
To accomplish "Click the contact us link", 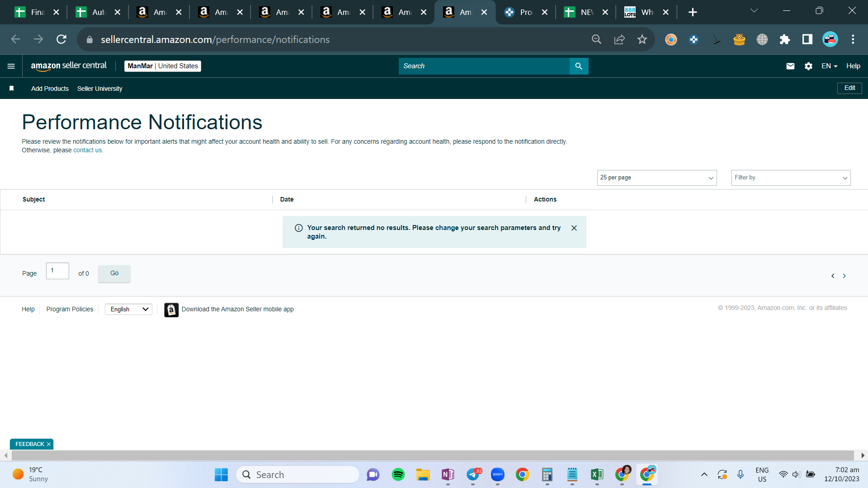I will point(87,150).
